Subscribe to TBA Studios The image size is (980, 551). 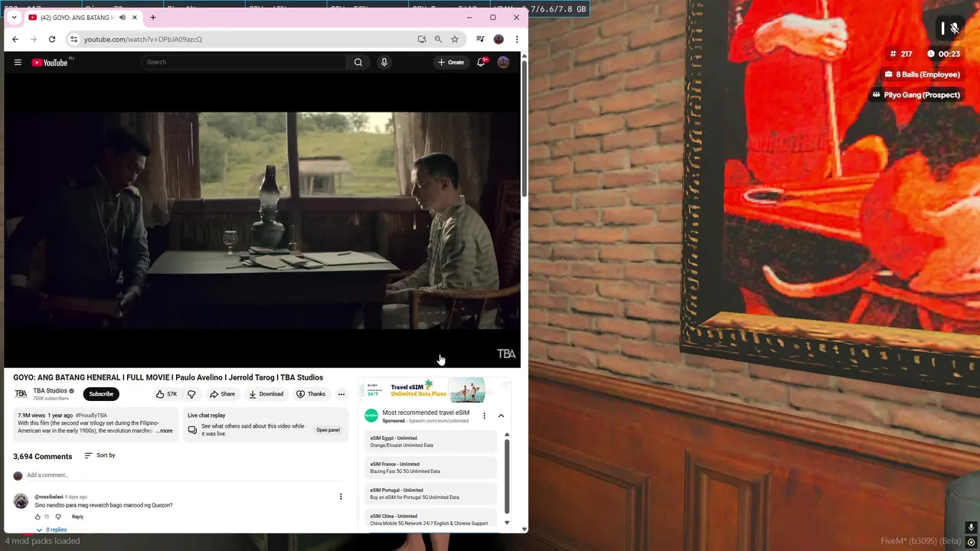101,394
